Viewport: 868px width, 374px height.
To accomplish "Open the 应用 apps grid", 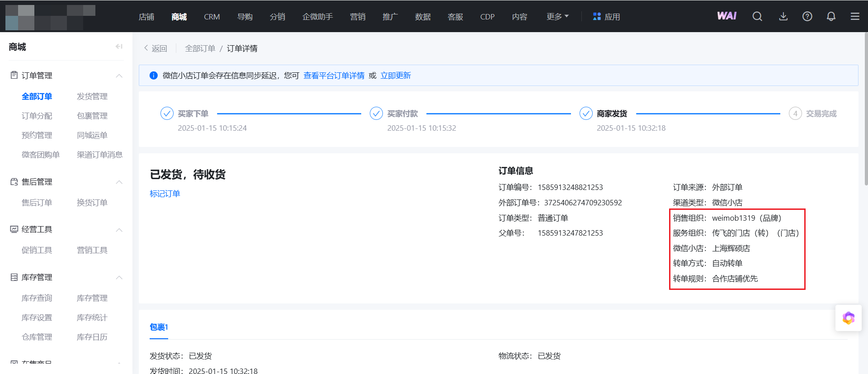I will (606, 17).
